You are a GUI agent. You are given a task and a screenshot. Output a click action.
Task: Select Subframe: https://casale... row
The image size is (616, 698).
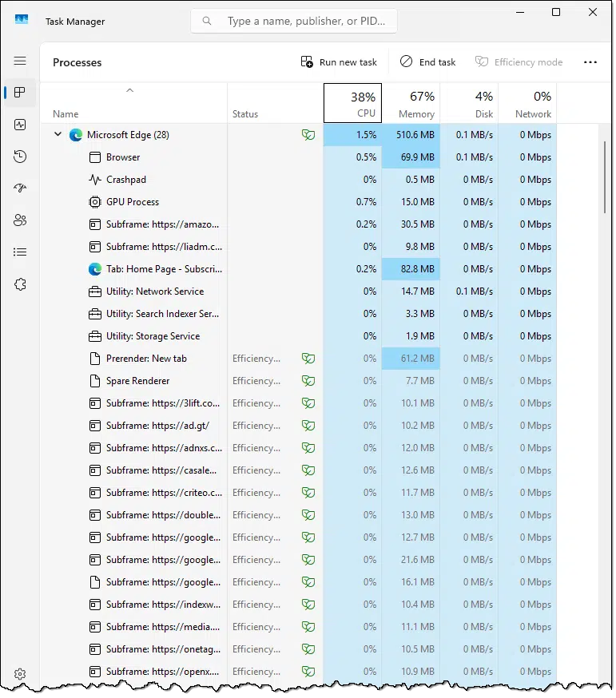(x=299, y=470)
